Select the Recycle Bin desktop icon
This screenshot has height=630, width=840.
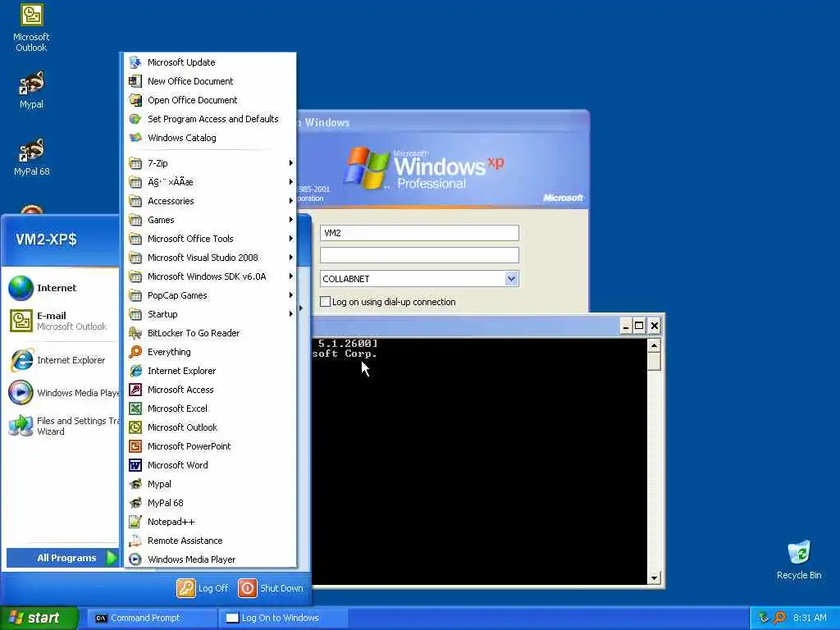pos(799,560)
